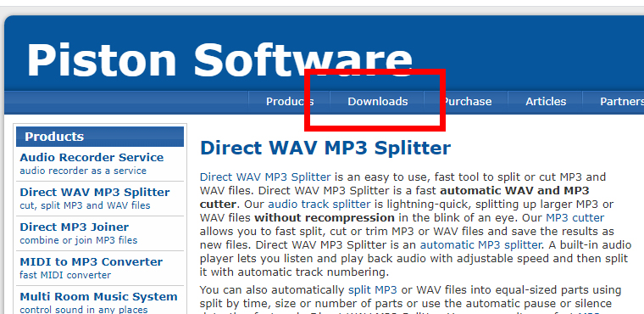Click text 'control sound in any places'

click(x=83, y=310)
